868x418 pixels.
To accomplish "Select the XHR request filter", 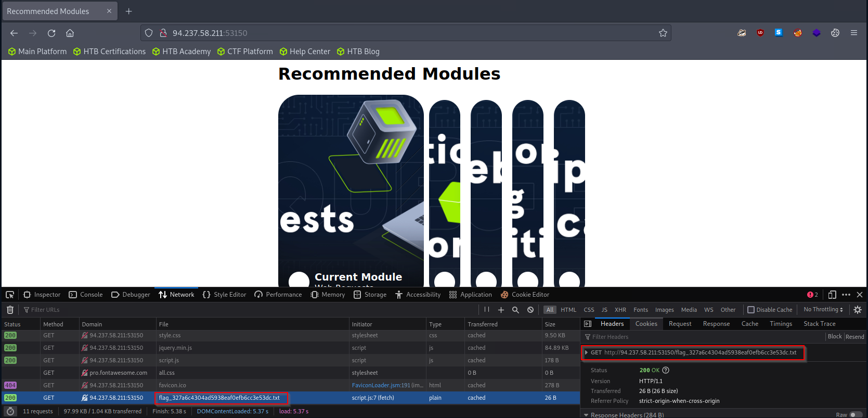I will (x=620, y=310).
